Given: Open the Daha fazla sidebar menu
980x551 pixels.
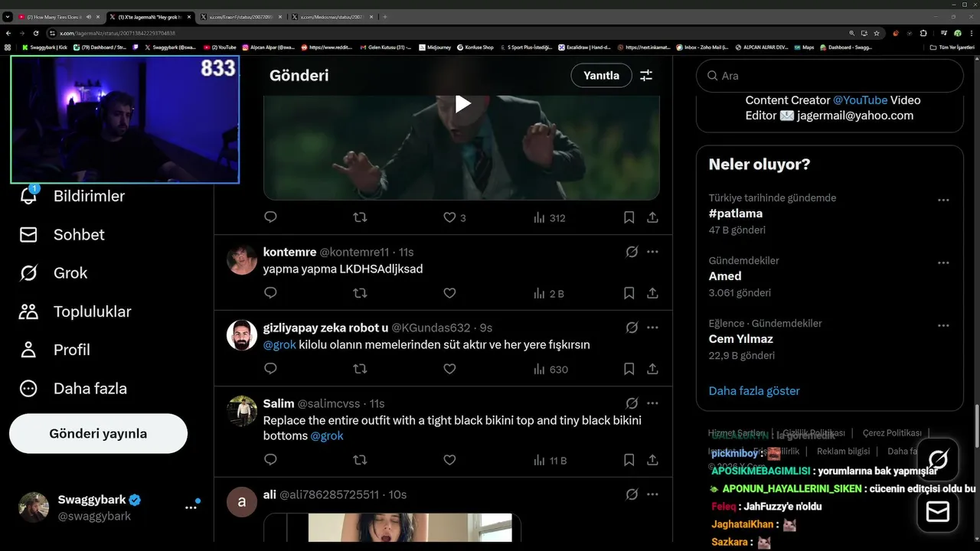Looking at the screenshot, I should [73, 388].
